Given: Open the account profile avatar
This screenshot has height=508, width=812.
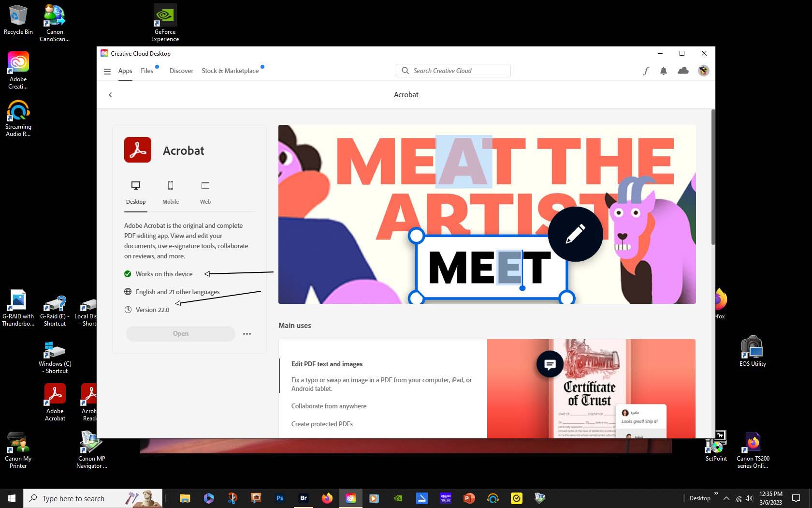Looking at the screenshot, I should 703,71.
